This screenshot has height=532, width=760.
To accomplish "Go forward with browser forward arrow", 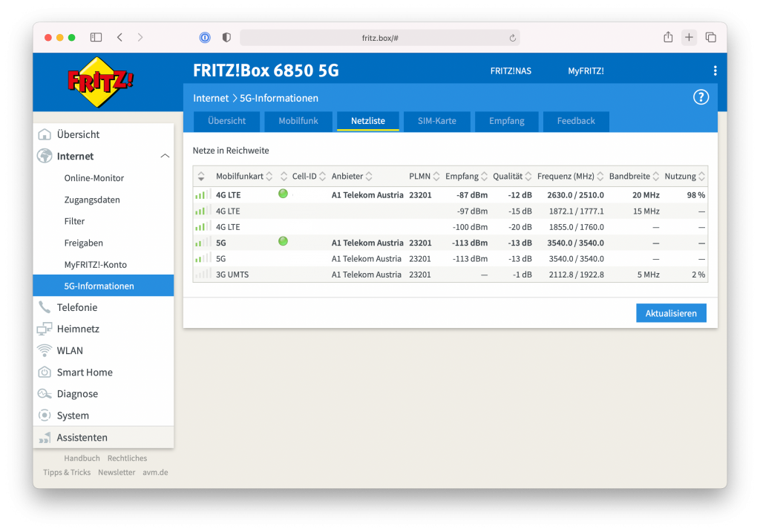I will click(140, 37).
